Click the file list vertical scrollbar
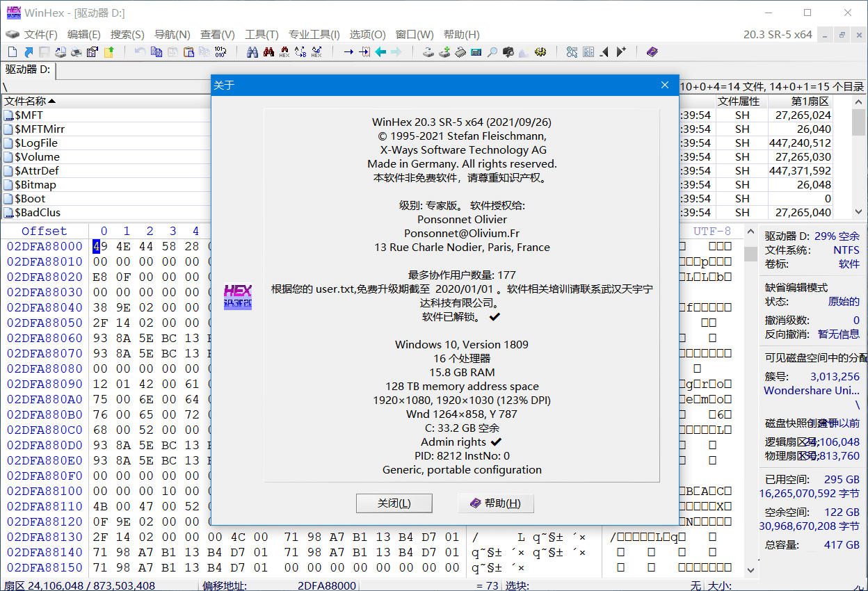Screen dimensions: 868x591 pos(858,157)
